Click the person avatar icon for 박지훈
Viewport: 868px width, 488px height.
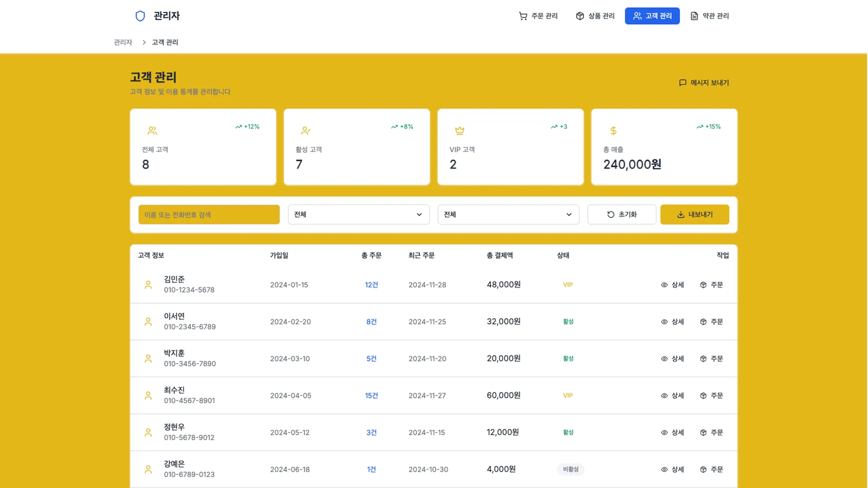click(148, 359)
